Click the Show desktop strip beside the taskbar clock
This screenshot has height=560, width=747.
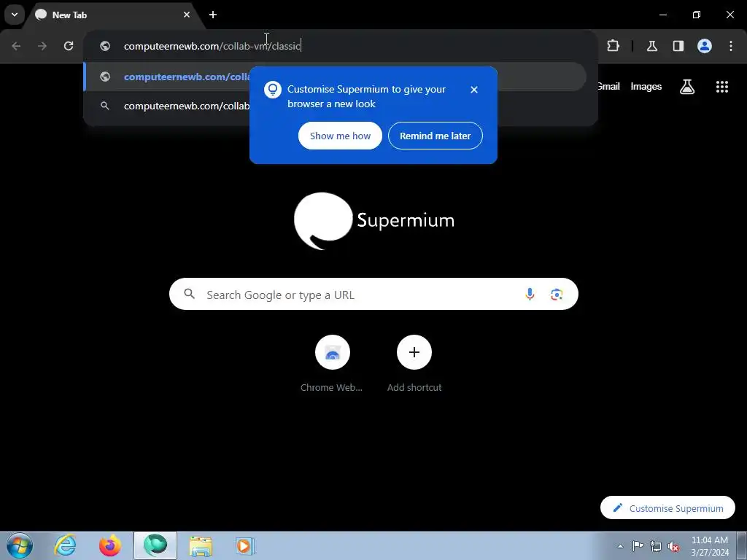point(742,545)
